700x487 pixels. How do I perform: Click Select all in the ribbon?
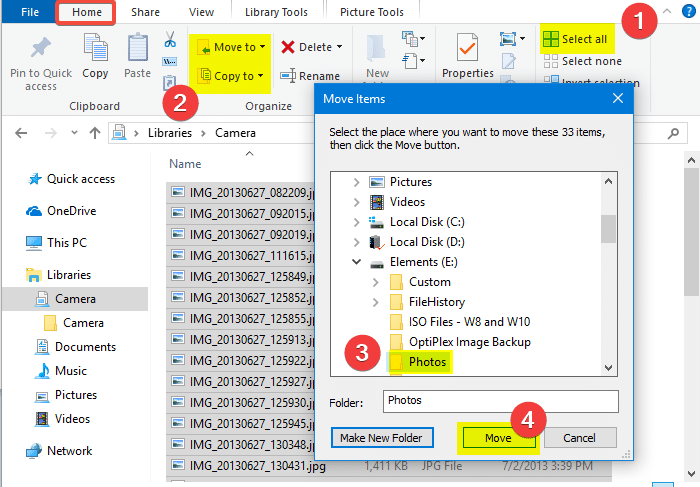click(x=577, y=39)
